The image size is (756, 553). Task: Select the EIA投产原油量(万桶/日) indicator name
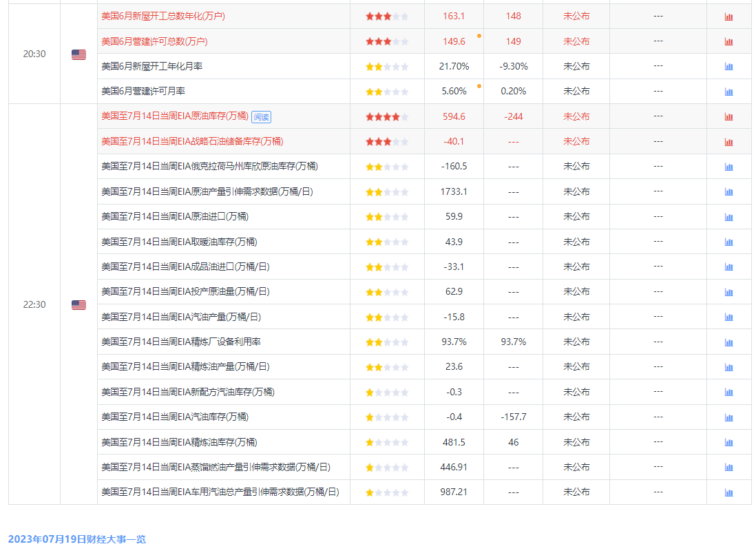[186, 292]
